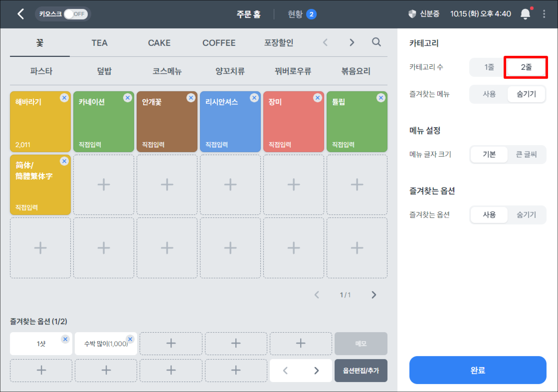This screenshot has width=558, height=392.
Task: Go to next menu page arrow
Action: click(374, 295)
